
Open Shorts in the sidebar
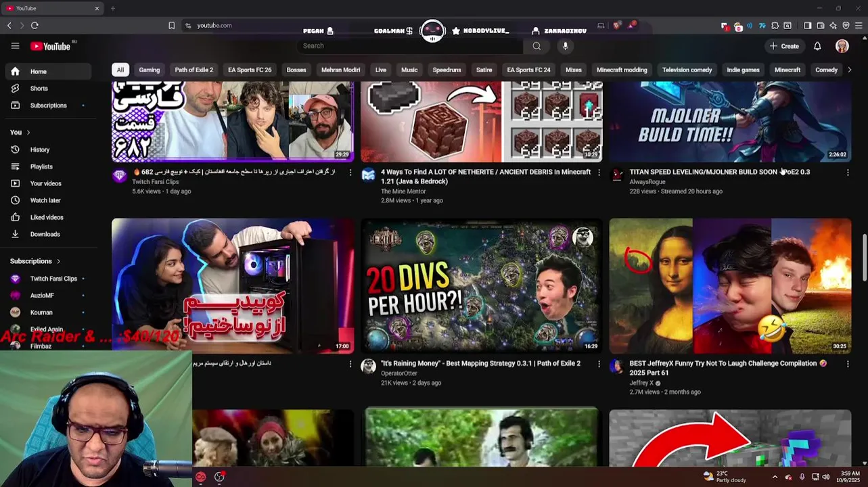48,89
